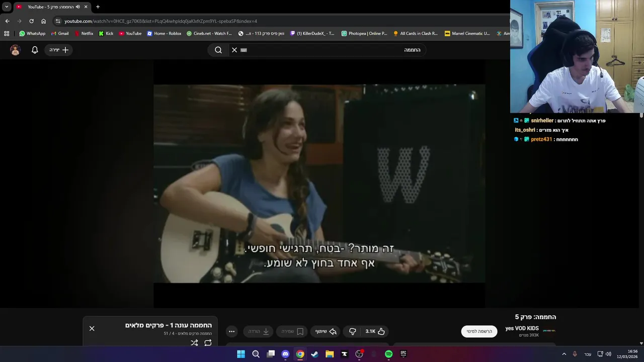Open the YouTube account avatar menu
This screenshot has width=644, height=362.
[x=15, y=50]
